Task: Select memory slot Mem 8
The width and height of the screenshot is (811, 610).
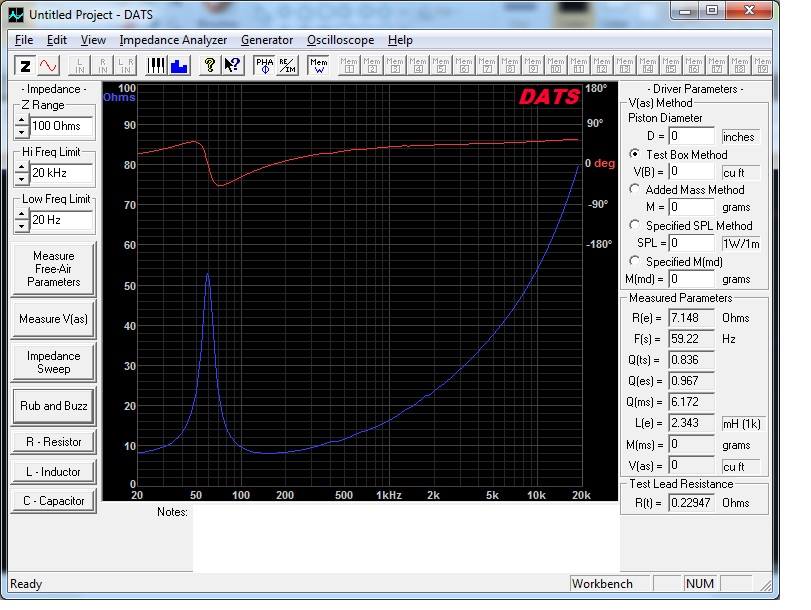Action: pyautogui.click(x=510, y=66)
